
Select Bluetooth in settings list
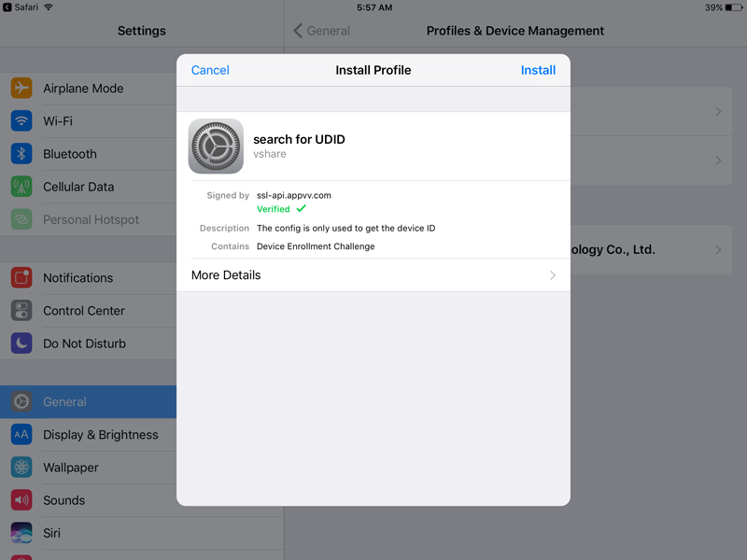point(88,154)
